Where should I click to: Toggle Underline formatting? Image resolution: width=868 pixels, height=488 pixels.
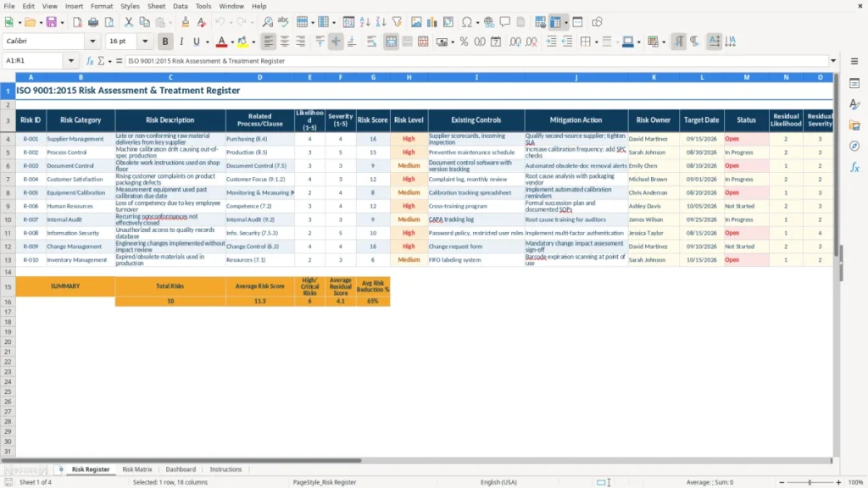tap(196, 42)
